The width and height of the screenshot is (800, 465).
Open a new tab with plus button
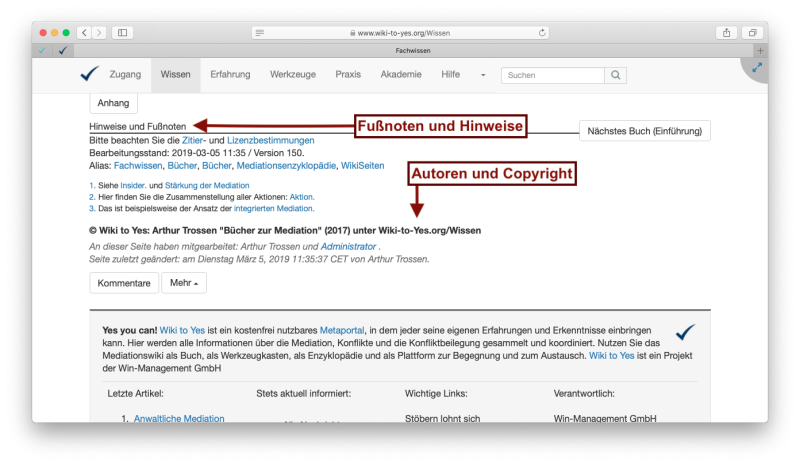coord(760,50)
